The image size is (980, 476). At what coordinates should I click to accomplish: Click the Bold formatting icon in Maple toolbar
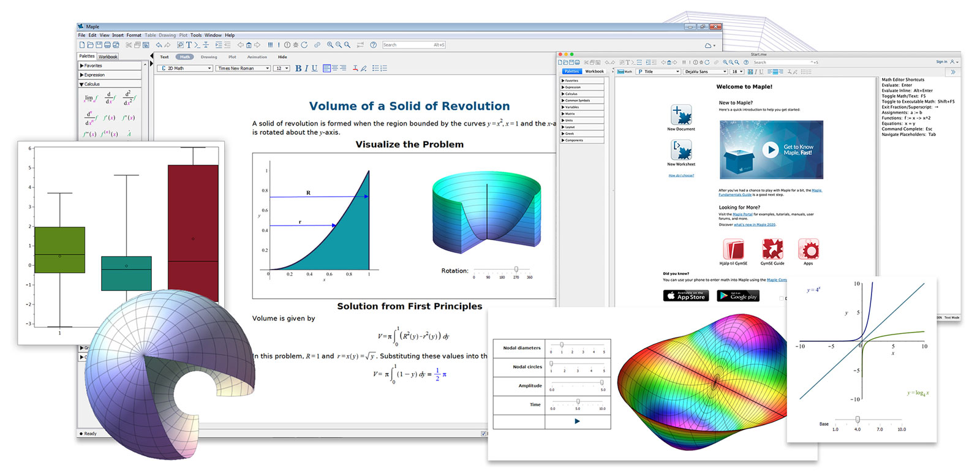coord(298,69)
